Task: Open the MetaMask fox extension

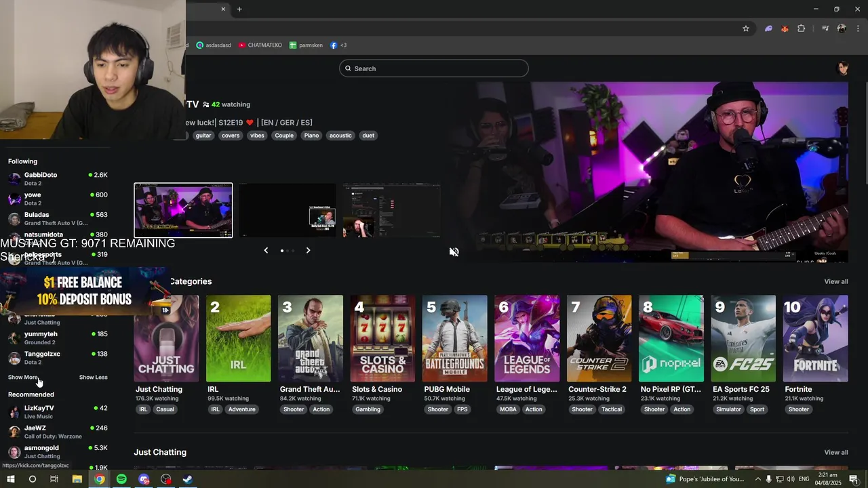Action: coord(785,28)
